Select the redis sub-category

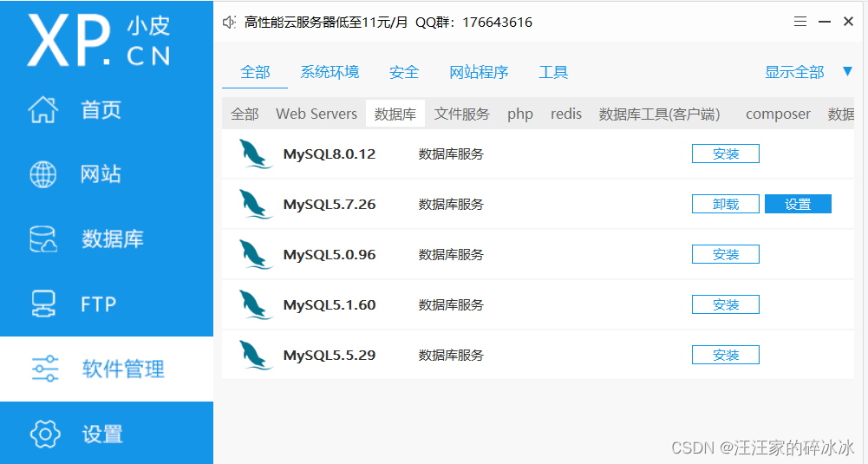565,114
